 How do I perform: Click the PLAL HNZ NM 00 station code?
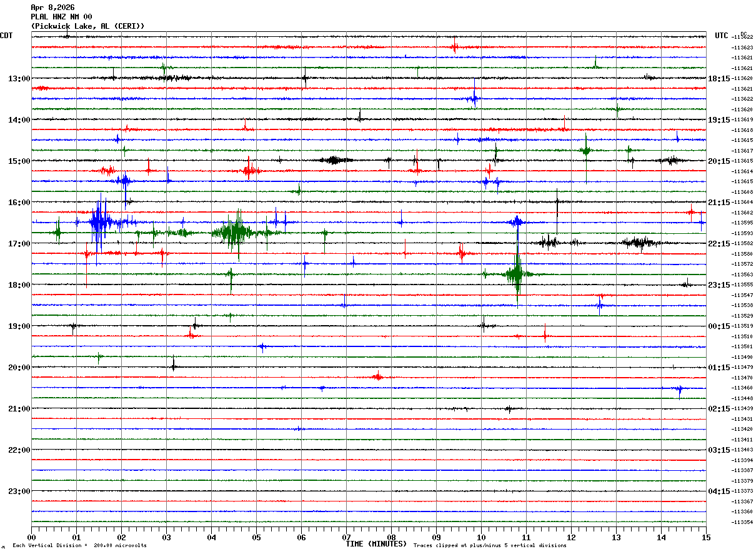click(61, 17)
